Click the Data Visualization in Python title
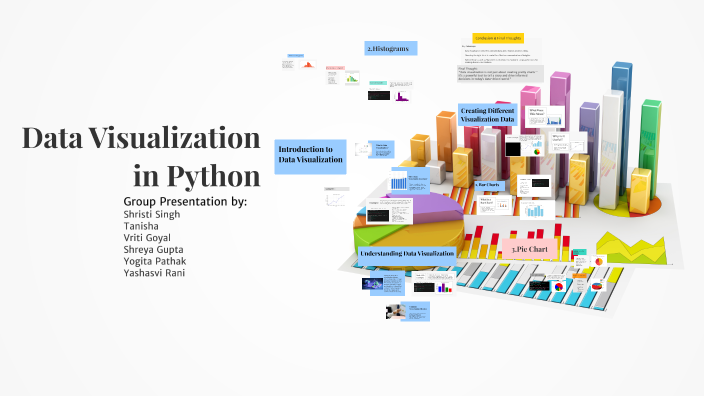This screenshot has width=704, height=396. point(141,156)
